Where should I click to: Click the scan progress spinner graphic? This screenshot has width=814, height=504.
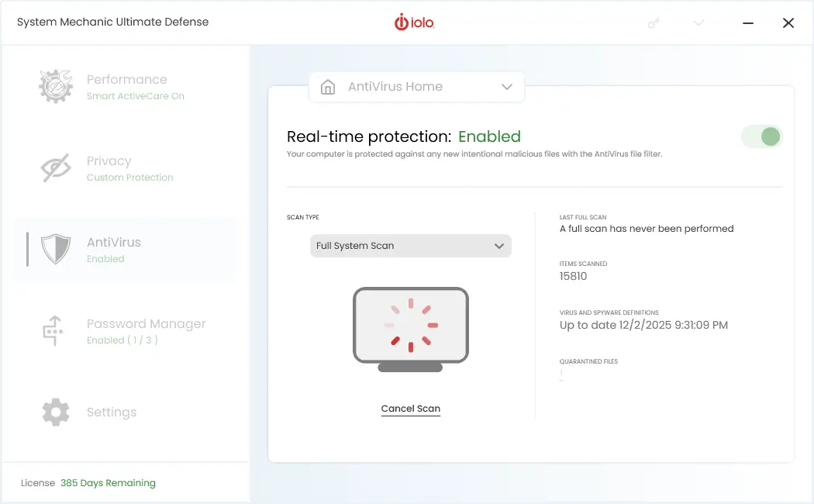click(x=410, y=326)
